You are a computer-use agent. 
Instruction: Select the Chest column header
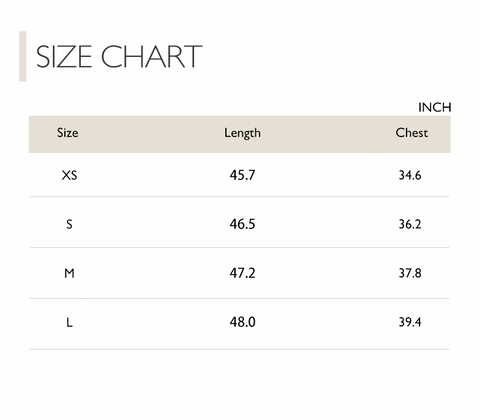coord(412,133)
